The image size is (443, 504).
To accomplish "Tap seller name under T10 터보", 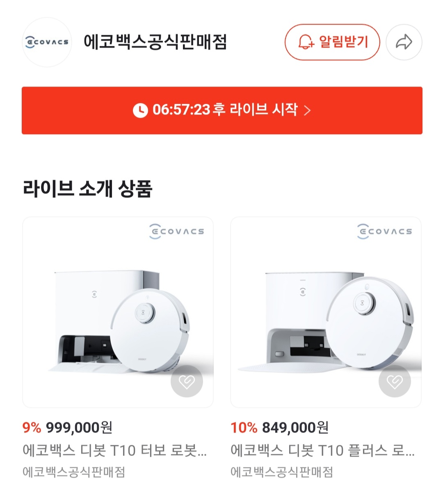I will click(x=74, y=472).
